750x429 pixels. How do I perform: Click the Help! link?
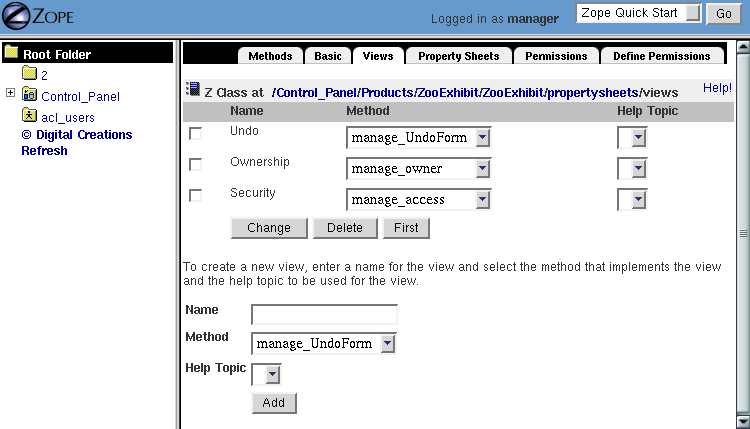point(717,88)
